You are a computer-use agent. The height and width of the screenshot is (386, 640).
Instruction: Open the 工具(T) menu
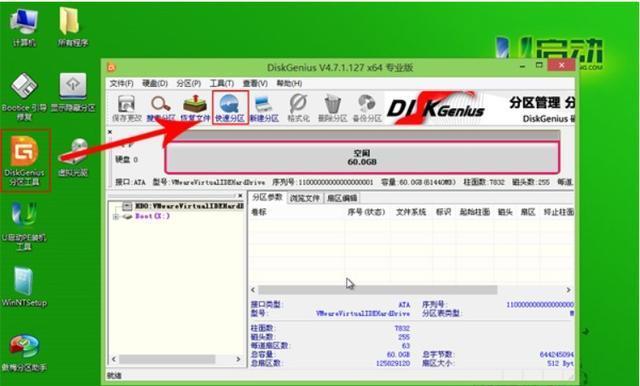click(222, 83)
